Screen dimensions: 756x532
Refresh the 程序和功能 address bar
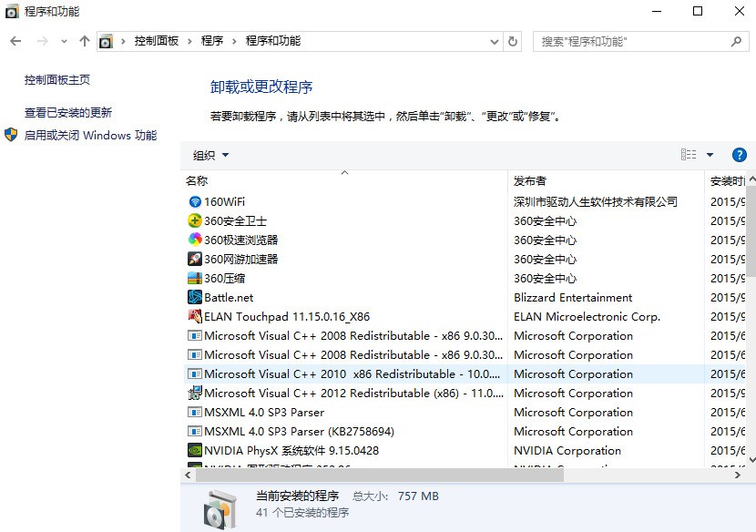click(513, 42)
